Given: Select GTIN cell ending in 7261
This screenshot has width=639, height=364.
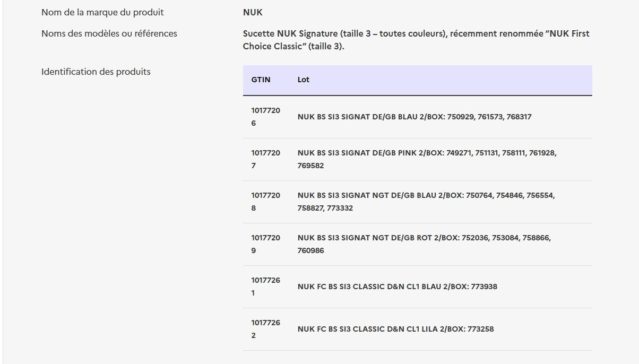Looking at the screenshot, I should pyautogui.click(x=265, y=287).
